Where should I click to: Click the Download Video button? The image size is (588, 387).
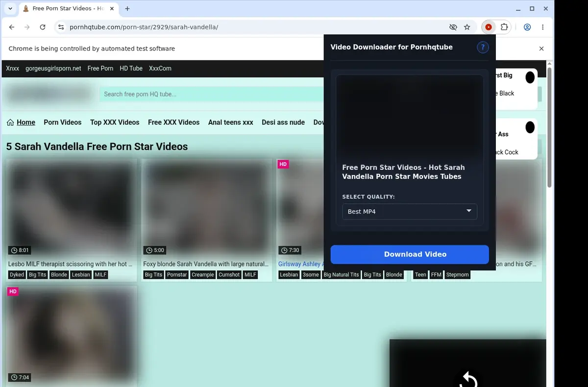[410, 254]
